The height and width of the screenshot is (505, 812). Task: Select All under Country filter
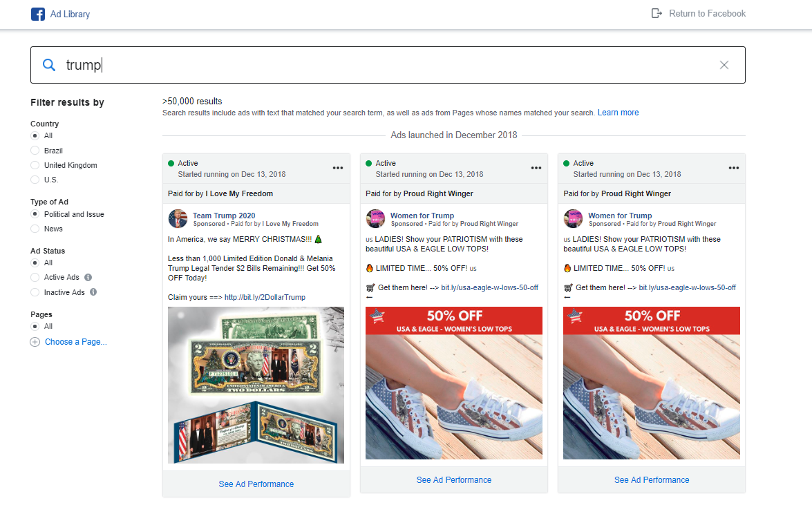[x=35, y=135]
